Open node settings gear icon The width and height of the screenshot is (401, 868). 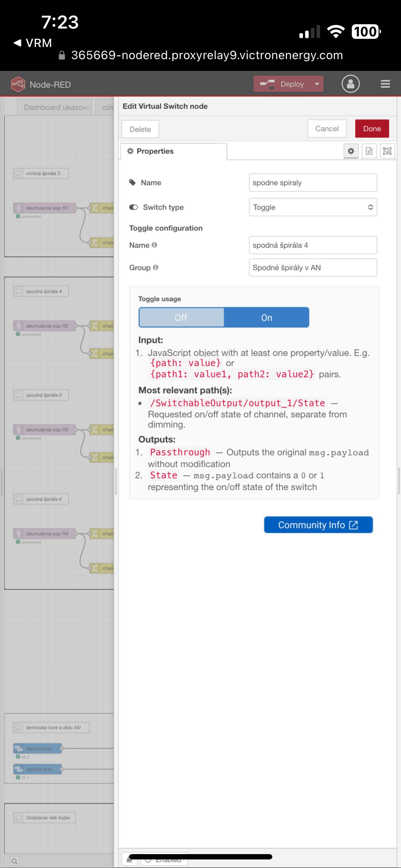pos(351,151)
